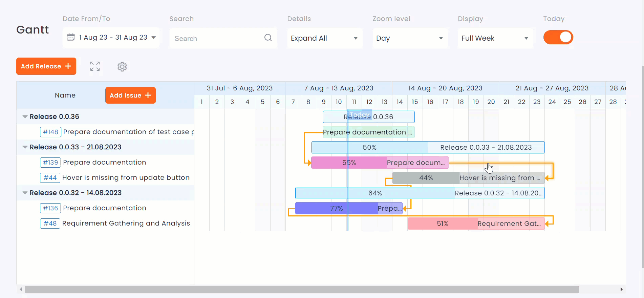Click the Add Issue button
Screen dimensions: 644x298
tap(130, 95)
